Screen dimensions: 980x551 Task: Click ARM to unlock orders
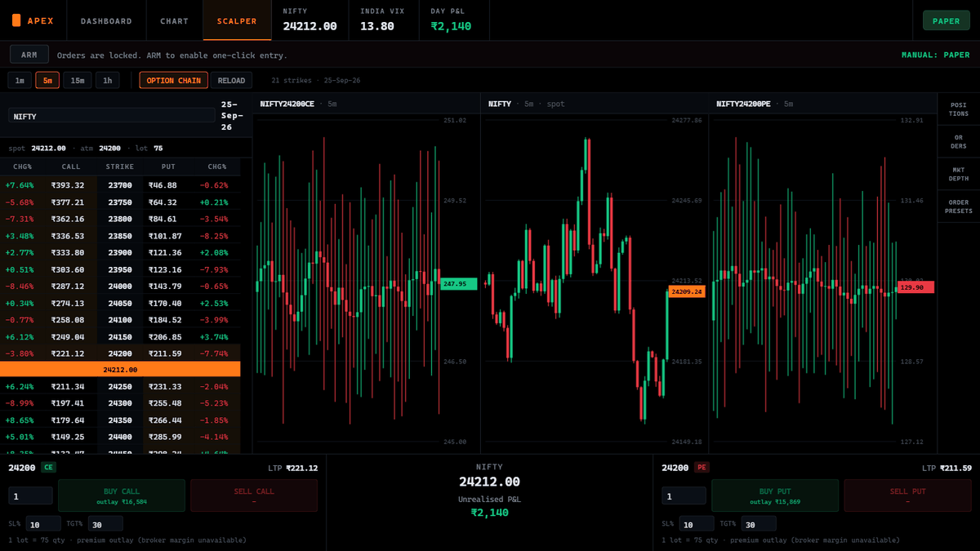tap(29, 55)
